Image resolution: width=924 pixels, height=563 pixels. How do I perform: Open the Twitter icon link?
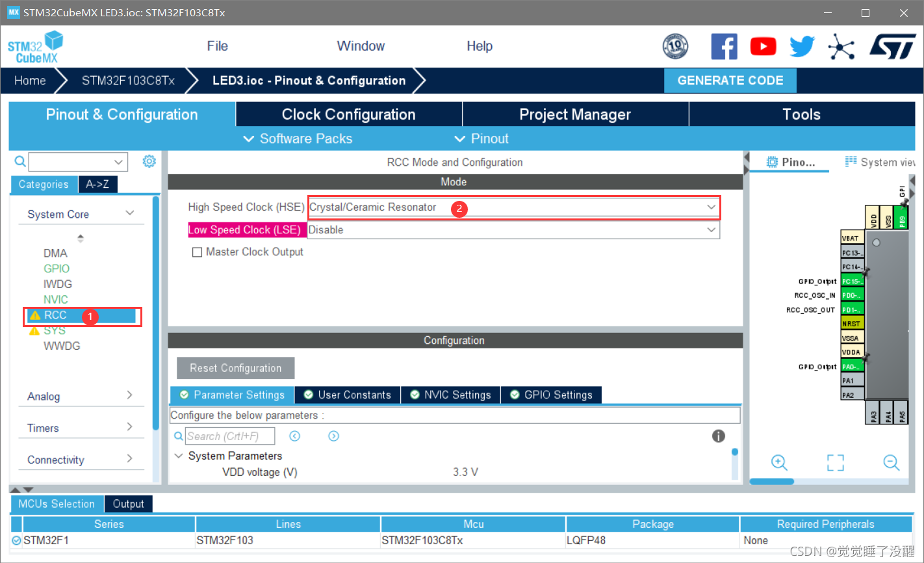click(802, 47)
